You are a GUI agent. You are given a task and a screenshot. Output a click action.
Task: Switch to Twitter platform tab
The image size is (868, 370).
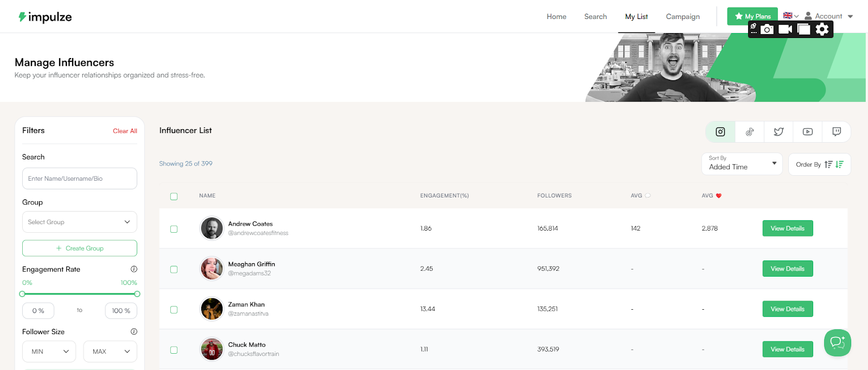(x=778, y=132)
